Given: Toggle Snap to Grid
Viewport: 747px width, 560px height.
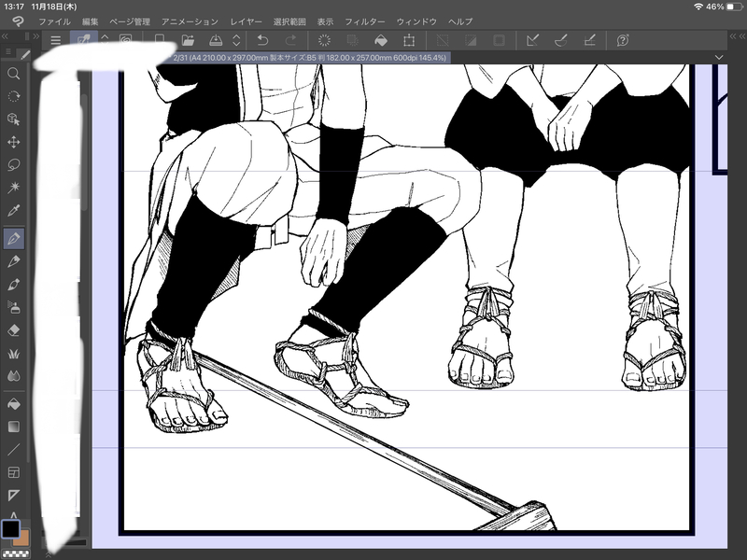Looking at the screenshot, I should tap(589, 40).
